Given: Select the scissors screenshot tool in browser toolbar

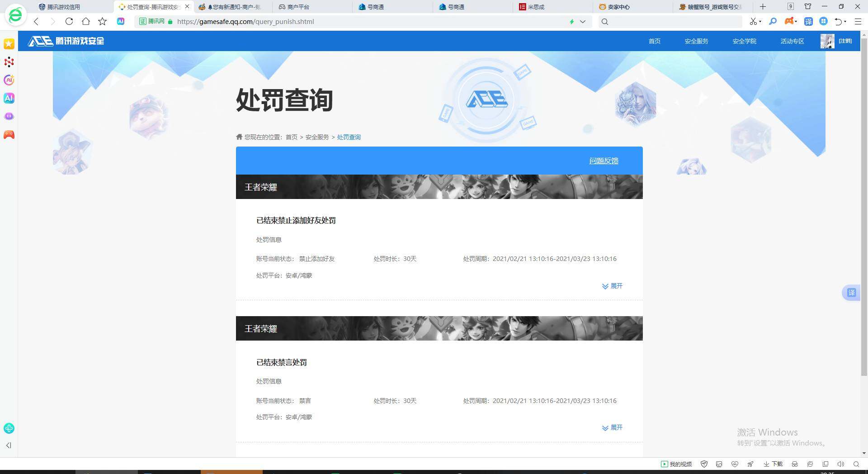Looking at the screenshot, I should click(x=755, y=21).
